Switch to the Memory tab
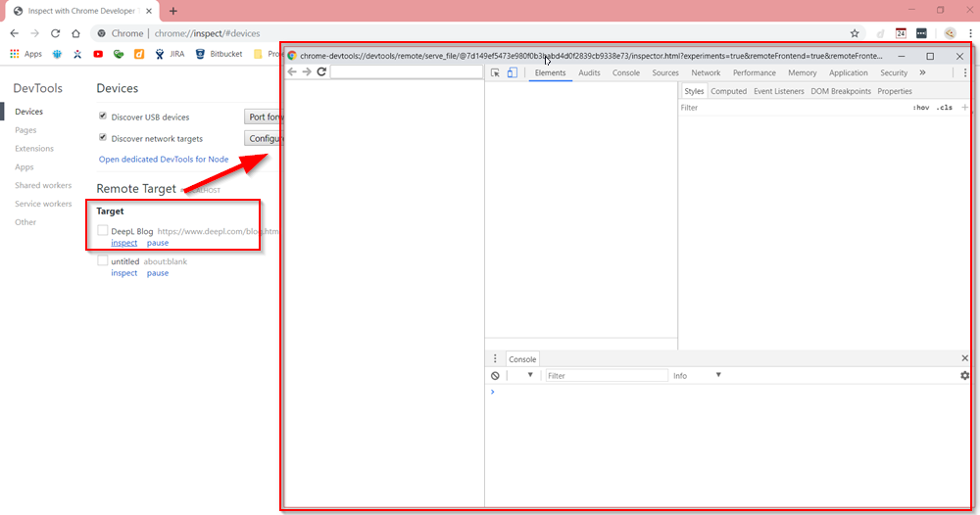This screenshot has width=980, height=515. click(x=803, y=73)
